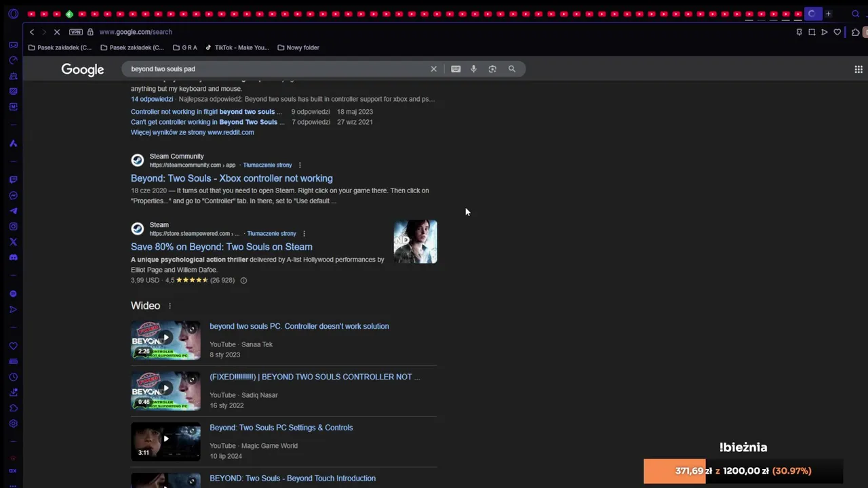Open the Opera GX main menu icon
Image resolution: width=868 pixels, height=488 pixels.
13,14
